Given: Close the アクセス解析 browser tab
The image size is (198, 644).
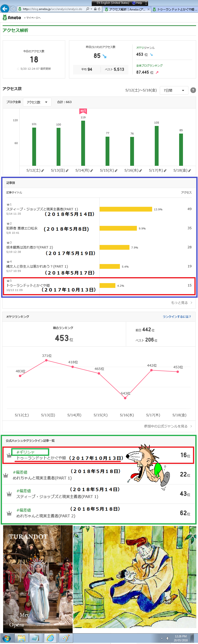Looking at the screenshot, I should coord(148,9).
